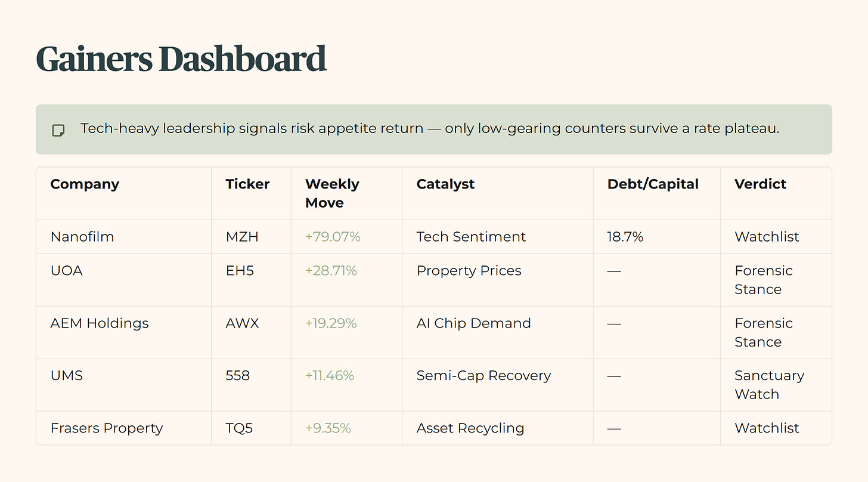The width and height of the screenshot is (868, 482).
Task: Select the AEM Holdings cell
Action: coord(100,323)
